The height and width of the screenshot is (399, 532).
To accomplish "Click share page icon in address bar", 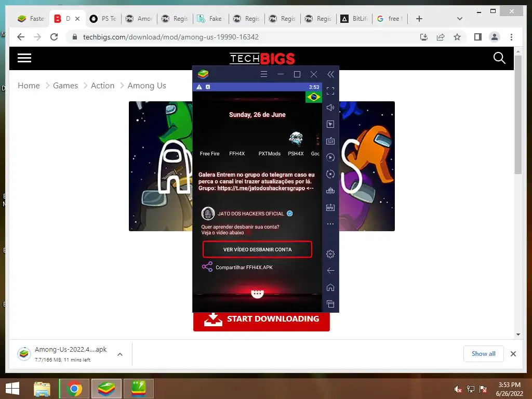I will pos(441,37).
